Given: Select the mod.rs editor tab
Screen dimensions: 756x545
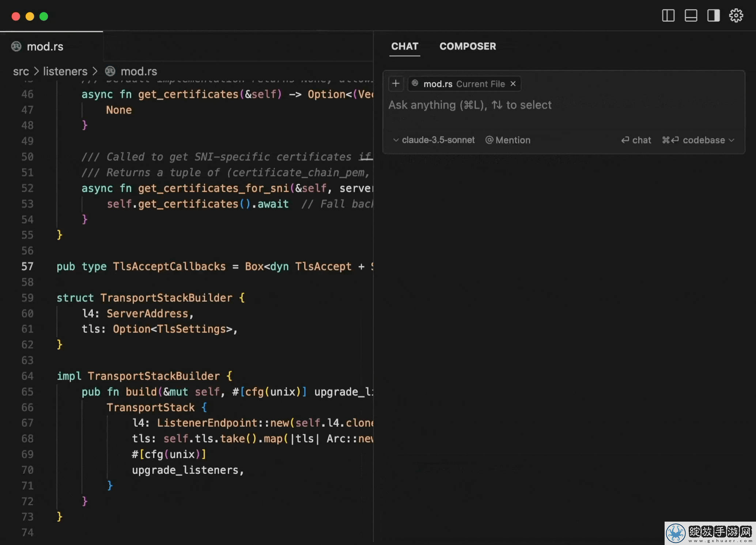Looking at the screenshot, I should click(52, 47).
